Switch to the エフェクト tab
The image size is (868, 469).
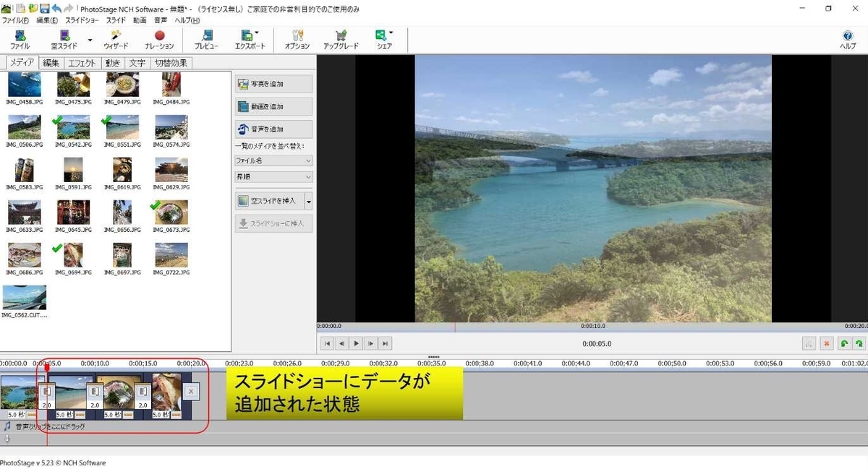point(82,63)
